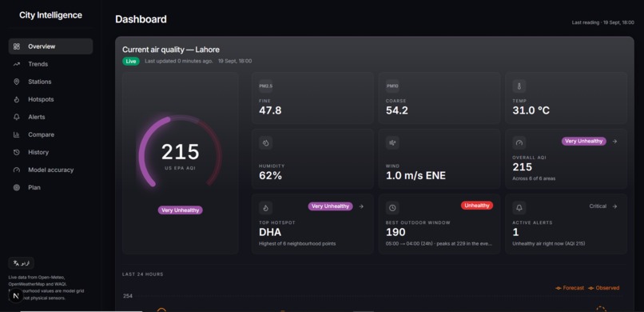Click the thermometer icon in Temp card
Screen dimensions: 644x312
[x=519, y=86]
